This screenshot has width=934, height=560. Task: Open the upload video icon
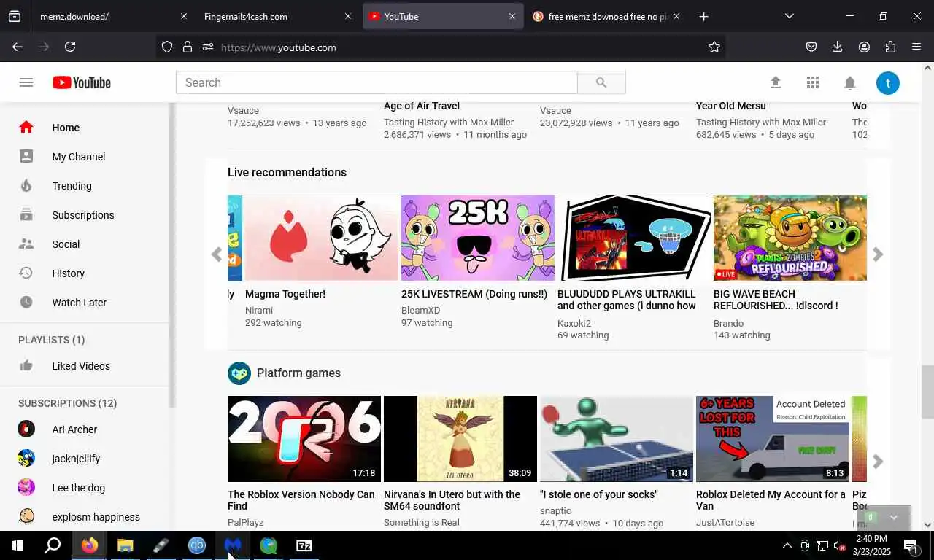pos(776,83)
